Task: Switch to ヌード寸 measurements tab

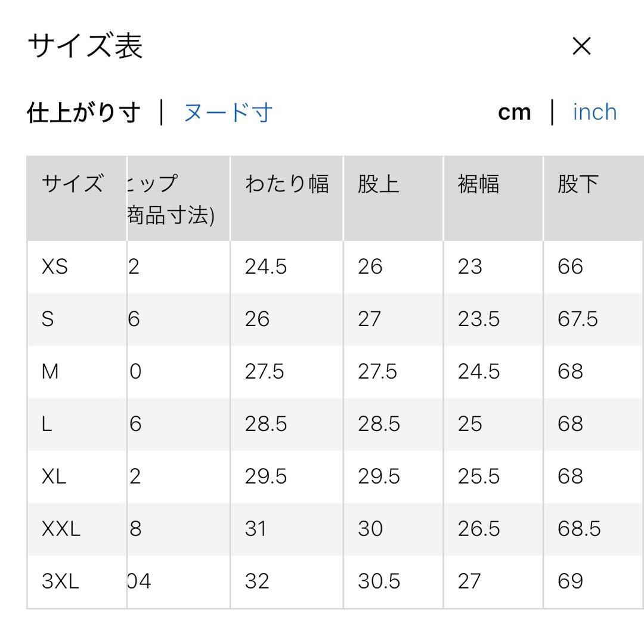Action: pos(228,112)
